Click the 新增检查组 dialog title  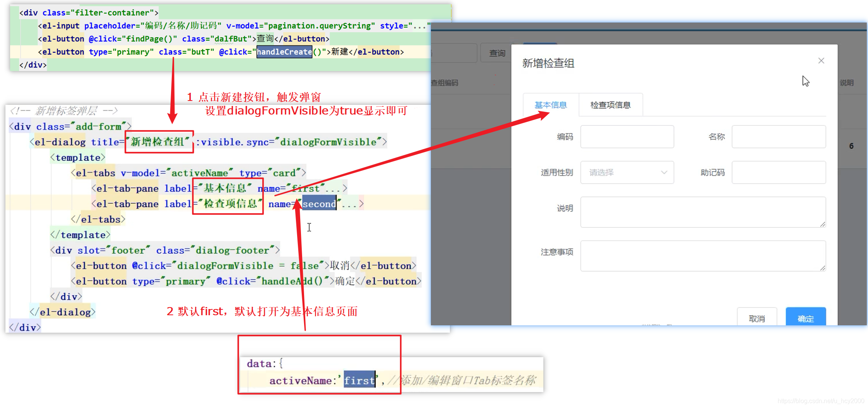click(x=548, y=63)
